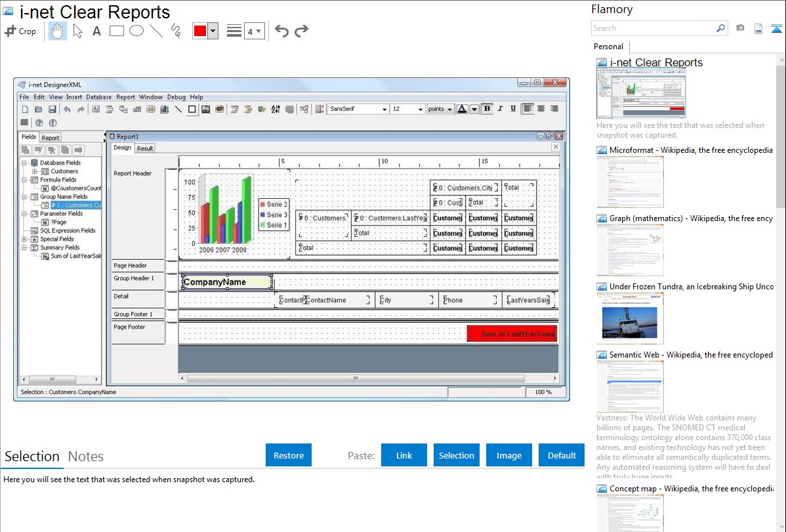The width and height of the screenshot is (786, 532).
Task: Select the freehand scribble tool
Action: pyautogui.click(x=175, y=31)
